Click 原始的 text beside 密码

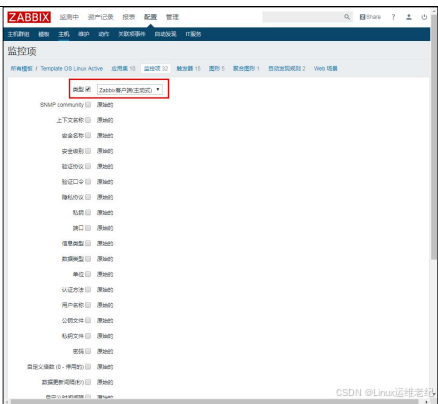click(x=105, y=351)
